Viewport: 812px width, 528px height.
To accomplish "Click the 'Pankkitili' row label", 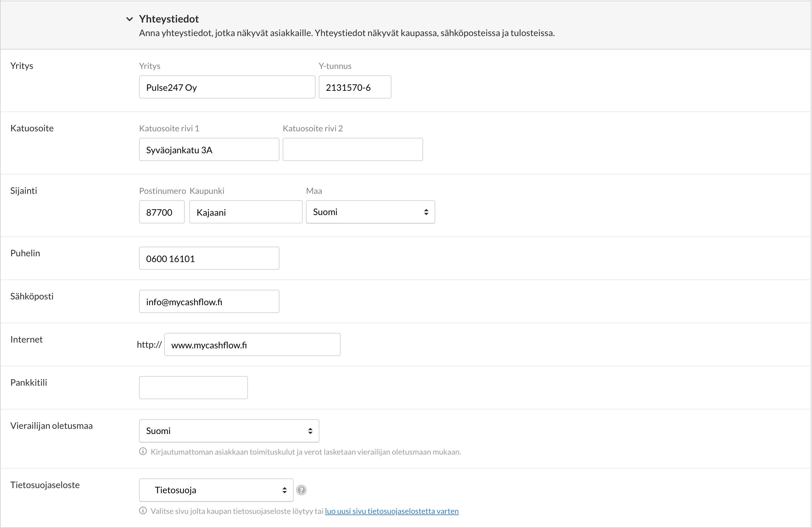I will (x=29, y=382).
